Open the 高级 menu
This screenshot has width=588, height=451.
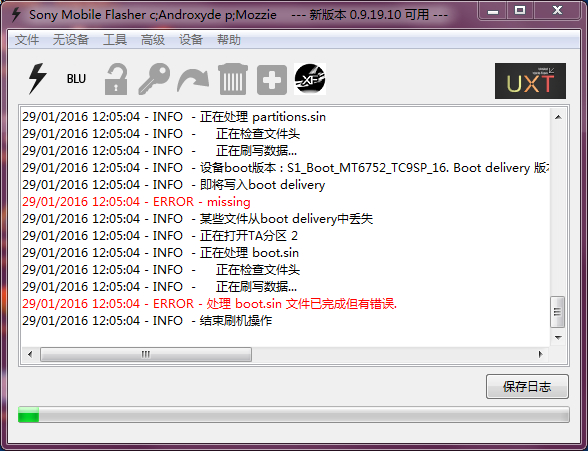click(x=153, y=40)
